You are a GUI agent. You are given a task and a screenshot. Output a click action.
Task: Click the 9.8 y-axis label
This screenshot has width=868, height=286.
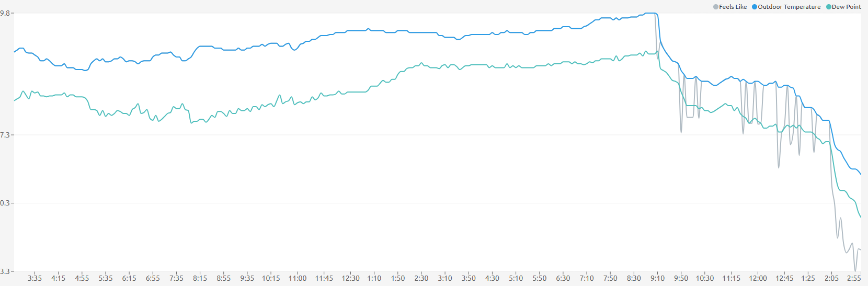(5, 13)
